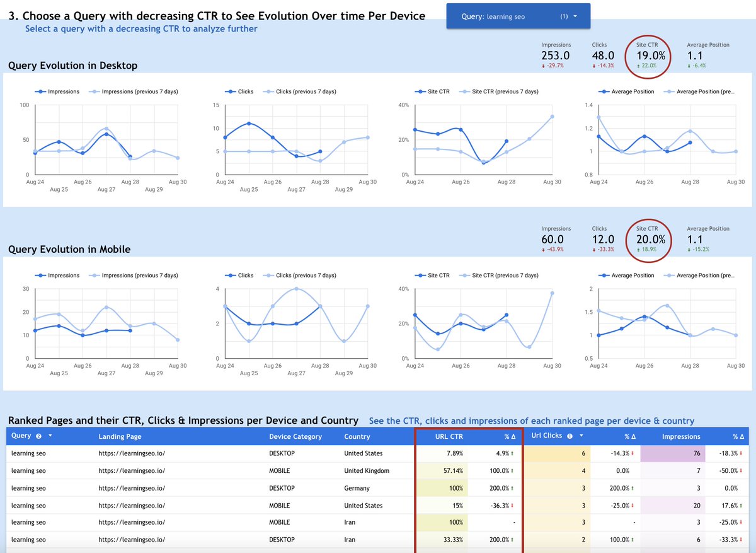Open the Query filter dropdown showing learning seo
756x553 pixels.
tap(518, 16)
